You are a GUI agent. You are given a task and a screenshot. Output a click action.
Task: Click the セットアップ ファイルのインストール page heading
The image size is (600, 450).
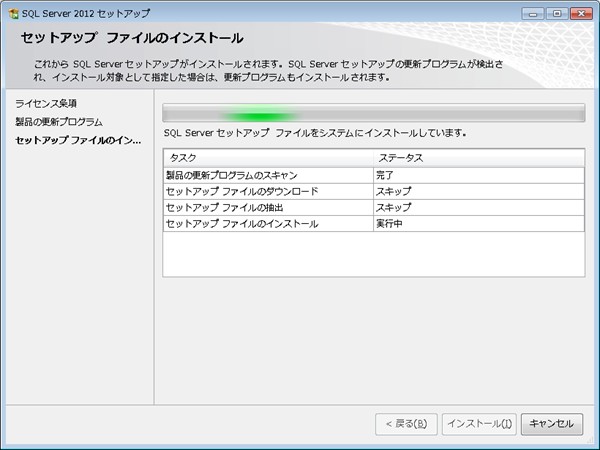coord(132,38)
